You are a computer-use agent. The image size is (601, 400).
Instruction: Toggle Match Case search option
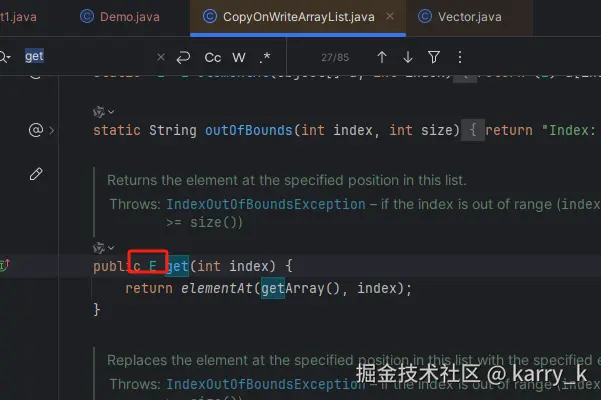pos(212,57)
